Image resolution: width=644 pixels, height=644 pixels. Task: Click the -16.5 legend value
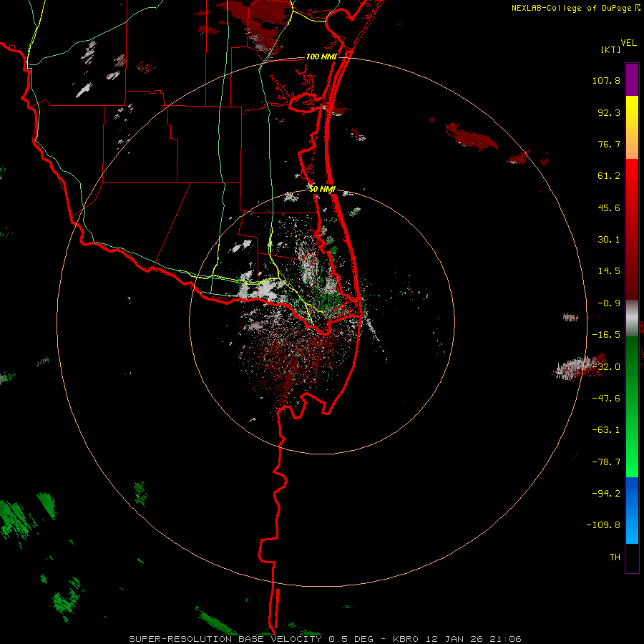pyautogui.click(x=606, y=335)
